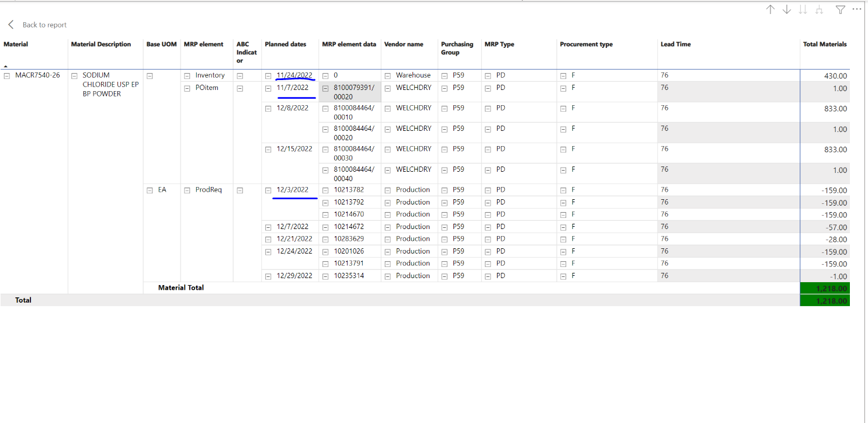
Task: Collapse the 12/24/2022 planned date group
Action: point(268,251)
